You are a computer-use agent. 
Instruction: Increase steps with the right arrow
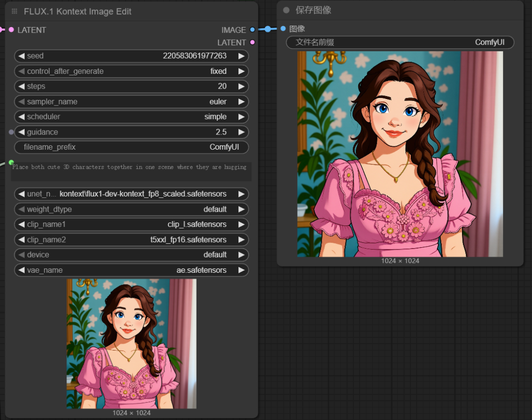[x=241, y=86]
